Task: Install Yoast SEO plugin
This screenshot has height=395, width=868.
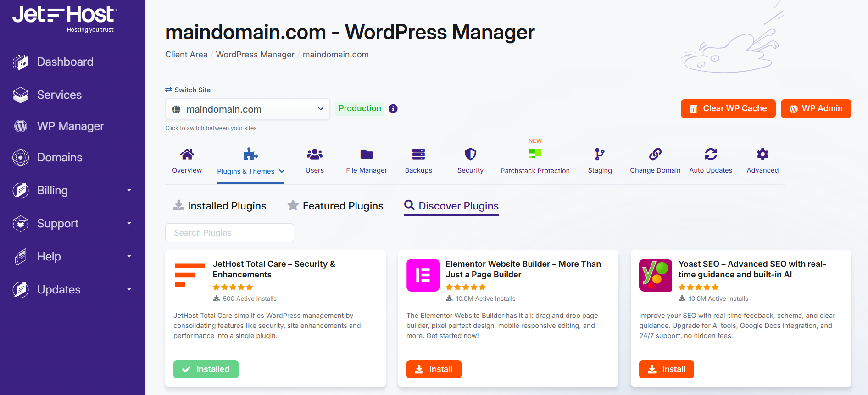Action: point(667,369)
